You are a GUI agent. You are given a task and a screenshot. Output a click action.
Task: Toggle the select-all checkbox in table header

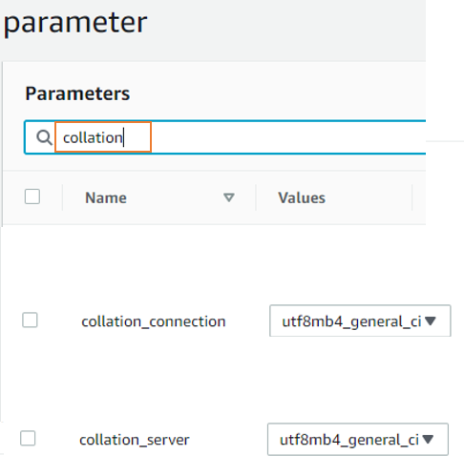[32, 197]
